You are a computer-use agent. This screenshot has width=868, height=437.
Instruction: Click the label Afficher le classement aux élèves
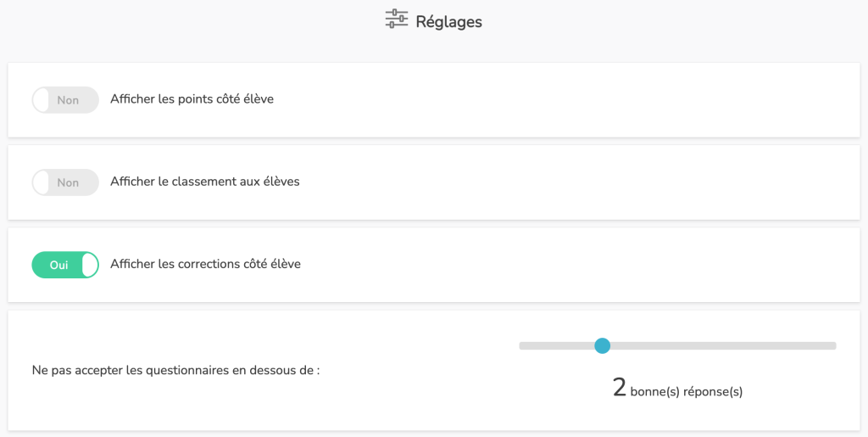coord(205,182)
